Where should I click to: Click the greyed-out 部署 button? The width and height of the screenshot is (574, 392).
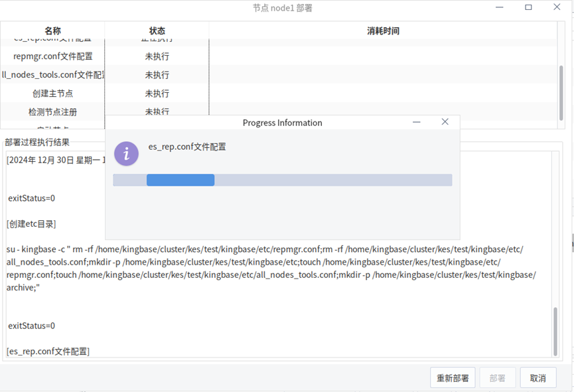[x=497, y=378]
